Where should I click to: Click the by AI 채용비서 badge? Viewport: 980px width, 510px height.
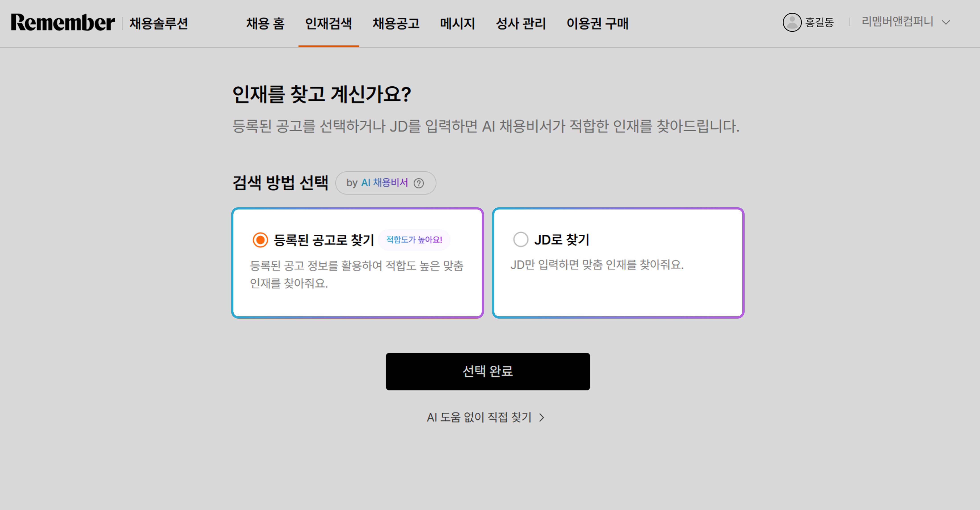[385, 183]
